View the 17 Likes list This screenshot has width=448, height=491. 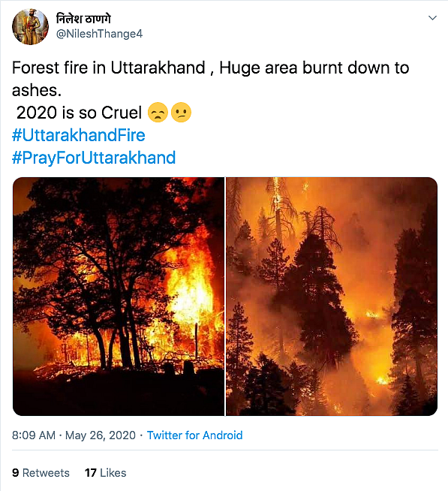point(106,473)
